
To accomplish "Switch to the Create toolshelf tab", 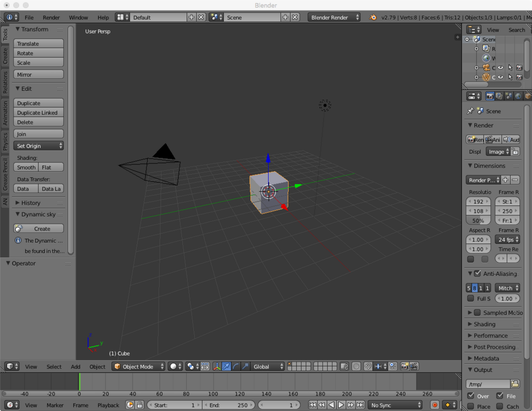I will pos(5,56).
